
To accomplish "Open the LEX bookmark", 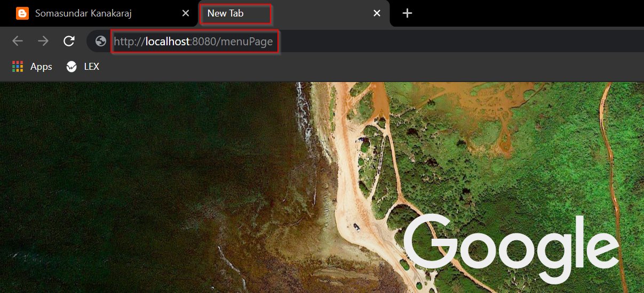I will coord(83,67).
